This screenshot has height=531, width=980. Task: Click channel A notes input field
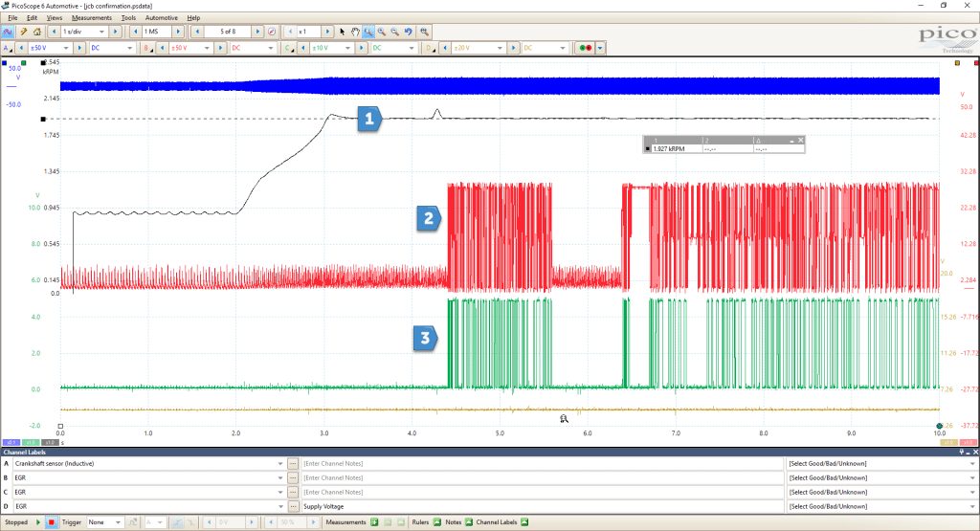pyautogui.click(x=542, y=463)
